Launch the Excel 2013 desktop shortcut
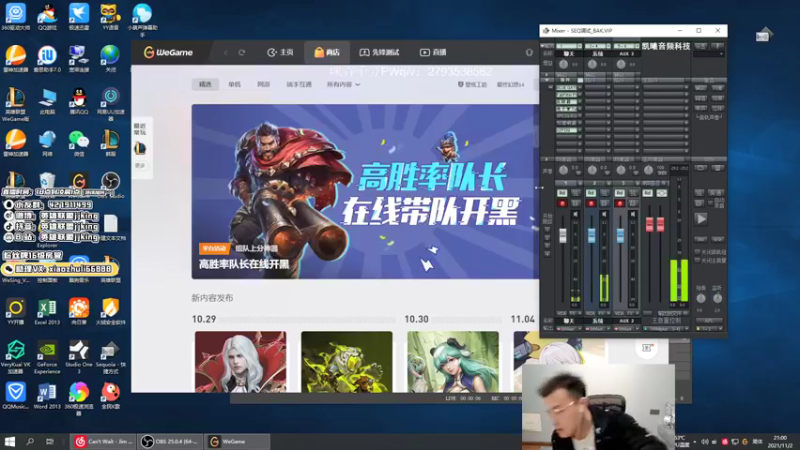The height and width of the screenshot is (450, 800). pyautogui.click(x=47, y=311)
